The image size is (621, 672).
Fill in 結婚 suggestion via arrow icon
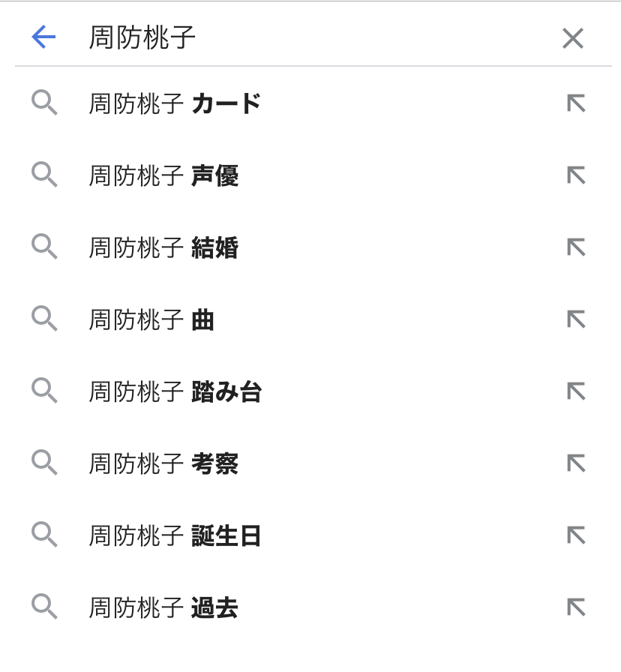tap(575, 247)
